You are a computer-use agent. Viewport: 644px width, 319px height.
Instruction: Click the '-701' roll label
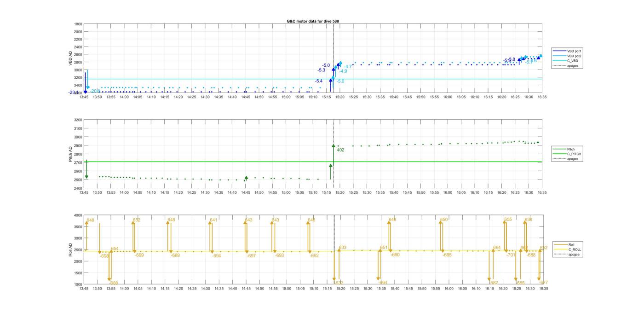[x=511, y=255]
